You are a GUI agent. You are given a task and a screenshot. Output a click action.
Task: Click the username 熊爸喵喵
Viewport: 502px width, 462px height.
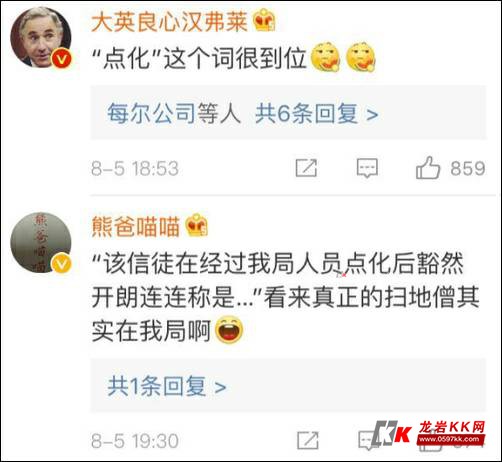[136, 226]
